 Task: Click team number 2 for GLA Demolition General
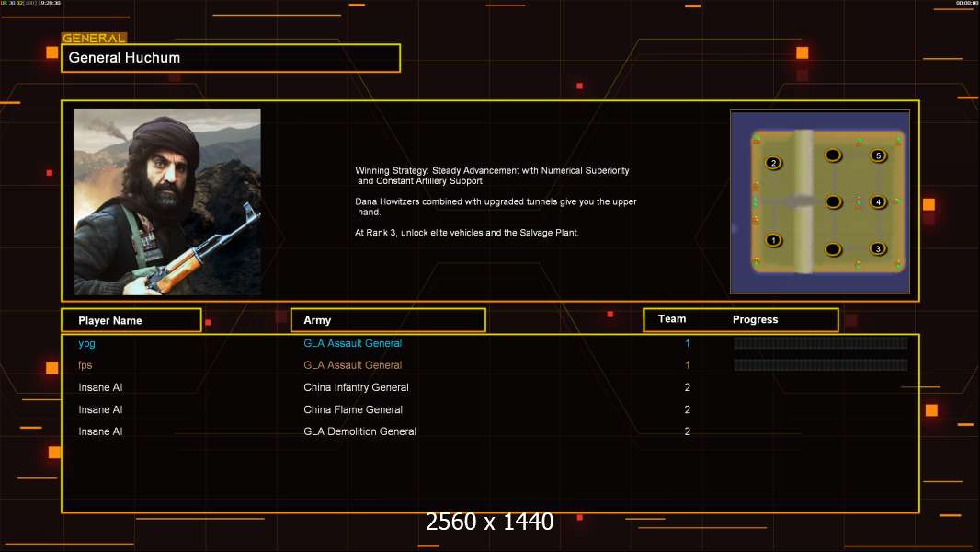click(x=688, y=431)
